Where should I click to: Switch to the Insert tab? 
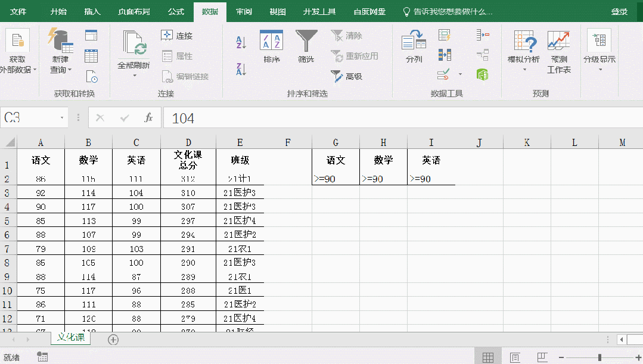(x=92, y=11)
